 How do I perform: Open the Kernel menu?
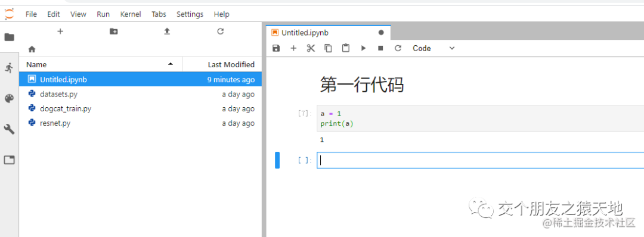pos(131,14)
